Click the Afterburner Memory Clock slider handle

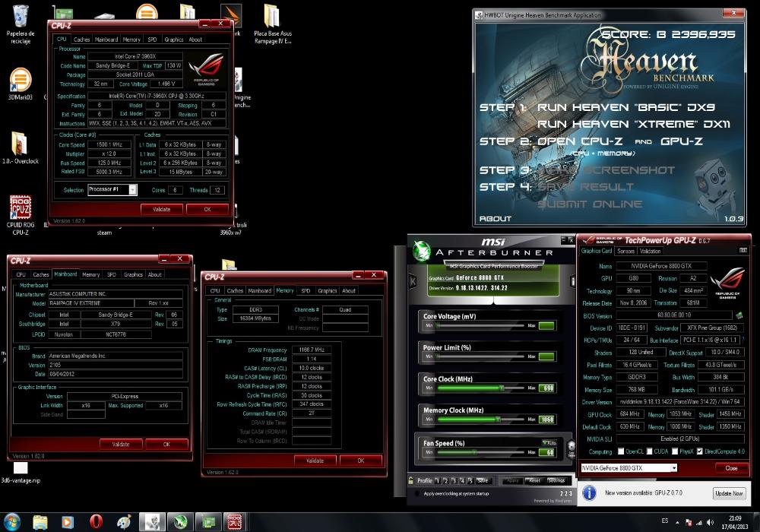[497, 419]
